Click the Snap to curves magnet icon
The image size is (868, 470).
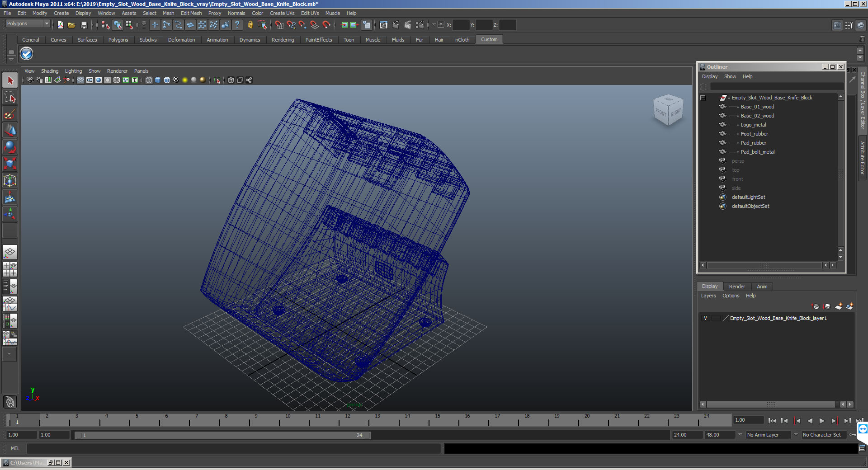tap(291, 25)
